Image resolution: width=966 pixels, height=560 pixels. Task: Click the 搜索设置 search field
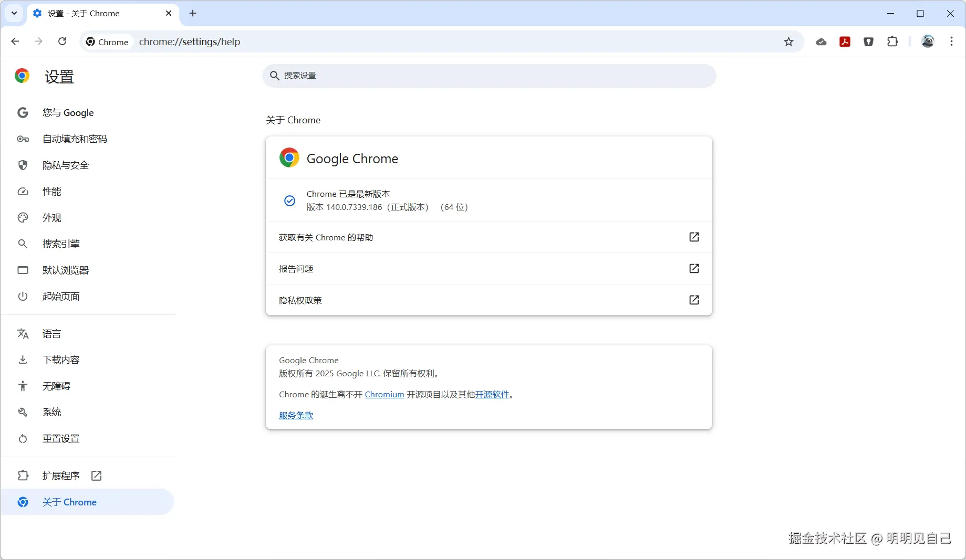(489, 76)
